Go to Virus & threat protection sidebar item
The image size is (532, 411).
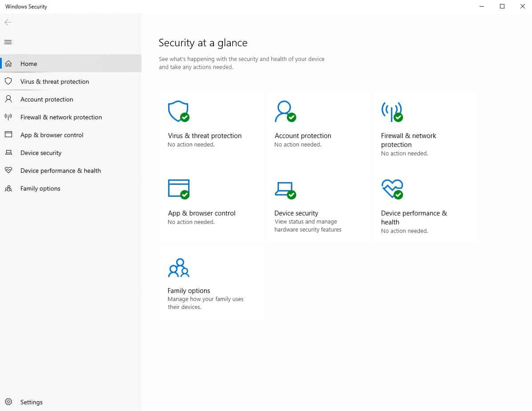tap(71, 81)
